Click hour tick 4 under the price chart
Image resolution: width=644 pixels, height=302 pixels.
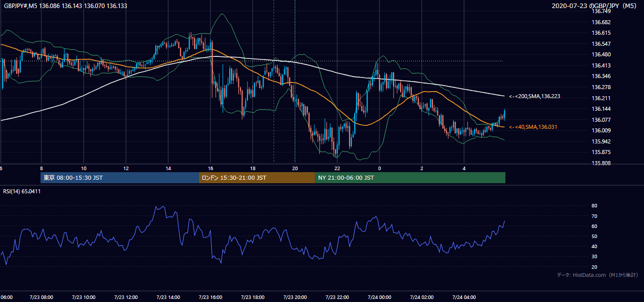coord(464,169)
